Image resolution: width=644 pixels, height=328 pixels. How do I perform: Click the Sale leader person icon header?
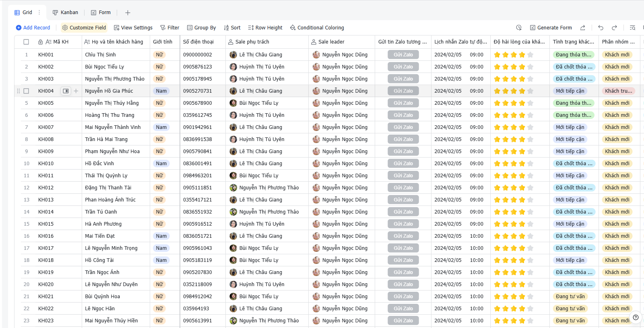click(314, 42)
